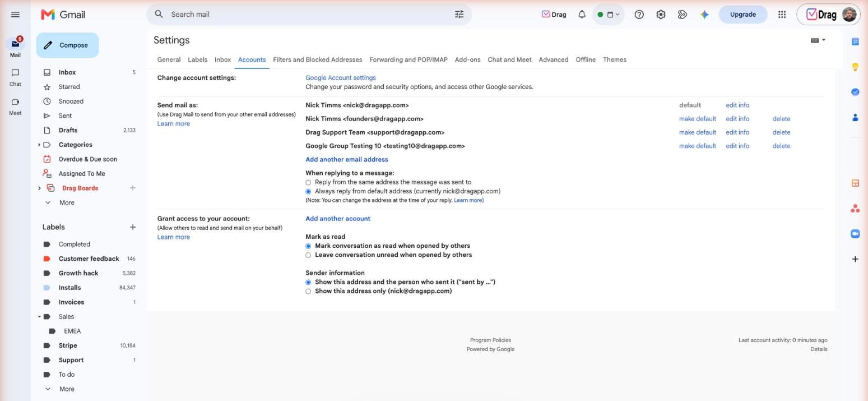Open the General settings tab
The width and height of the screenshot is (868, 401).
click(x=169, y=59)
